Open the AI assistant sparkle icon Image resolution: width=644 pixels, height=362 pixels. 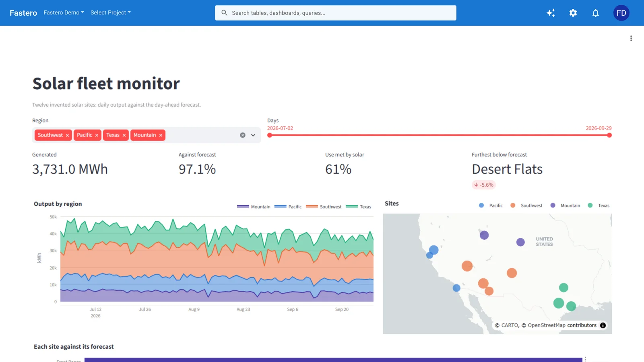click(x=551, y=13)
